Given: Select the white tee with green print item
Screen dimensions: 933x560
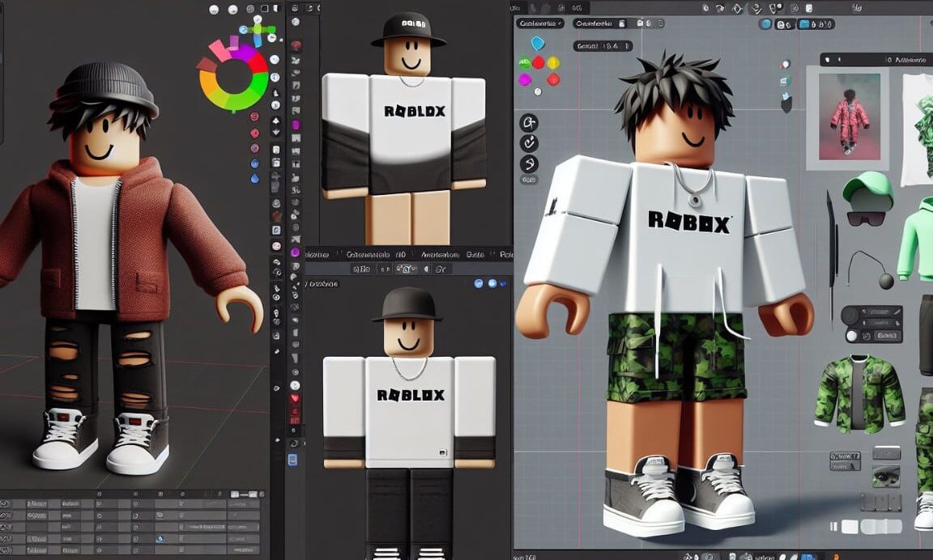Looking at the screenshot, I should (917, 129).
